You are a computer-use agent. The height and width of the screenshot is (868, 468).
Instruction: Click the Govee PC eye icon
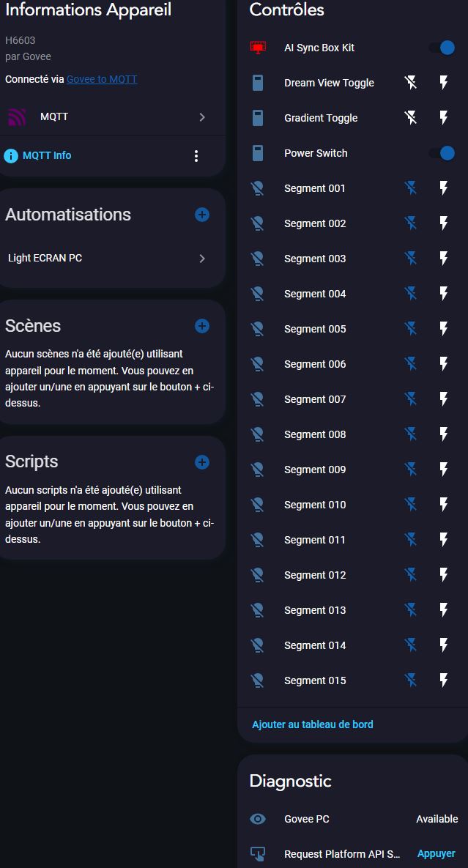258,819
